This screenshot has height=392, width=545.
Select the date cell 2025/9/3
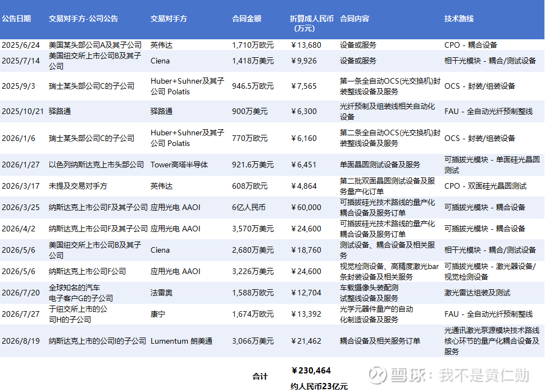(19, 86)
